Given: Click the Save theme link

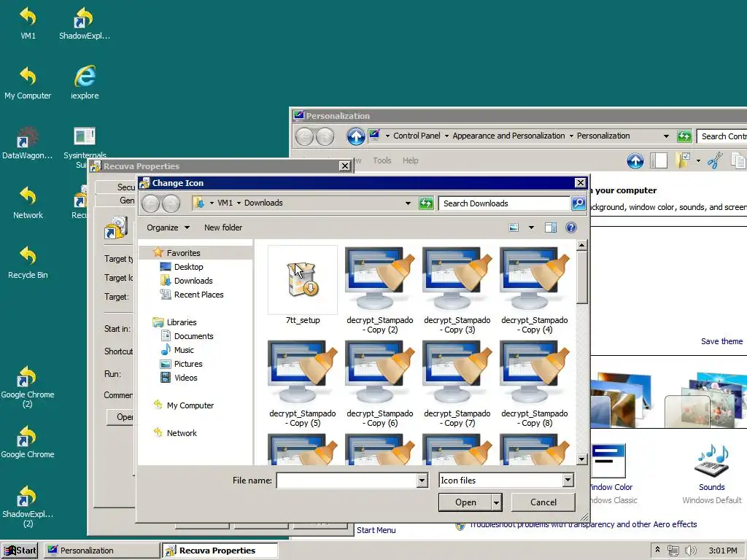Looking at the screenshot, I should pyautogui.click(x=721, y=341).
